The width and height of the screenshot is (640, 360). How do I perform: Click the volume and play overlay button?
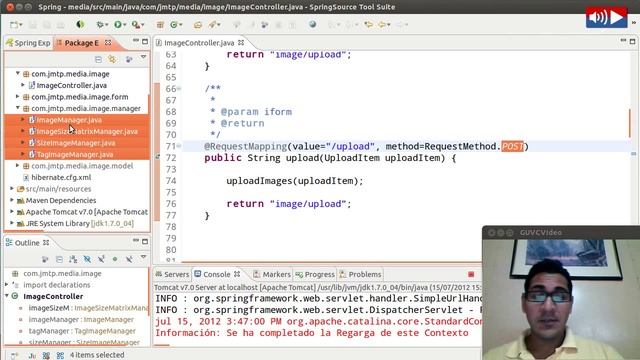(x=607, y=17)
